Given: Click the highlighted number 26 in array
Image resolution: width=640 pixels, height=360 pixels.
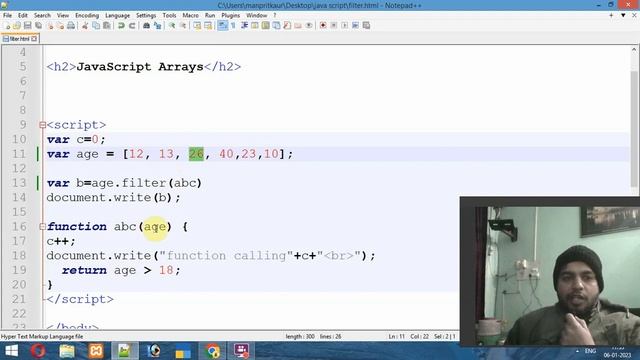Looking at the screenshot, I should [196, 154].
